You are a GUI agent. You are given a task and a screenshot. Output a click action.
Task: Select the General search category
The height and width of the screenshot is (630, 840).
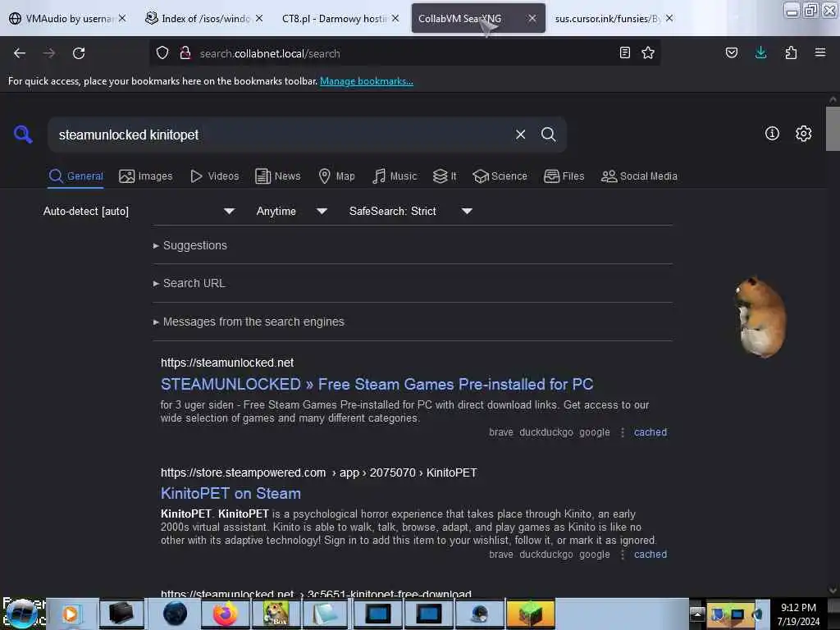point(75,176)
